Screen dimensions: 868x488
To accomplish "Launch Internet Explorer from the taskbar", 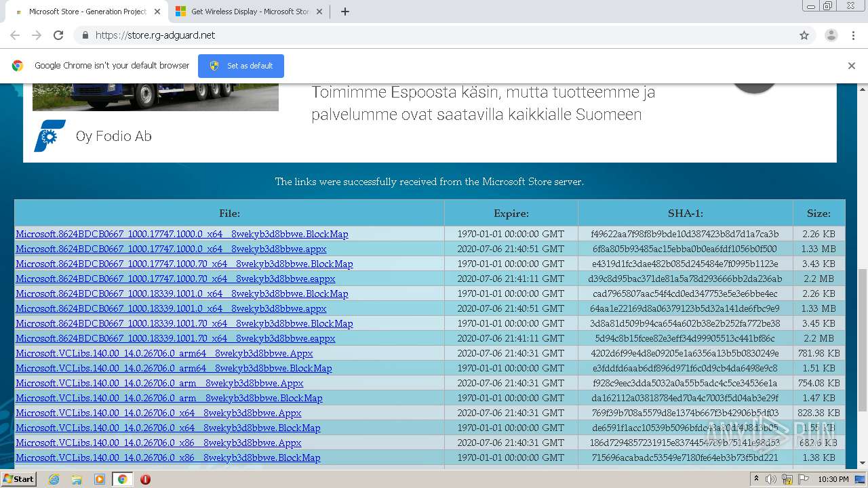I will click(54, 479).
